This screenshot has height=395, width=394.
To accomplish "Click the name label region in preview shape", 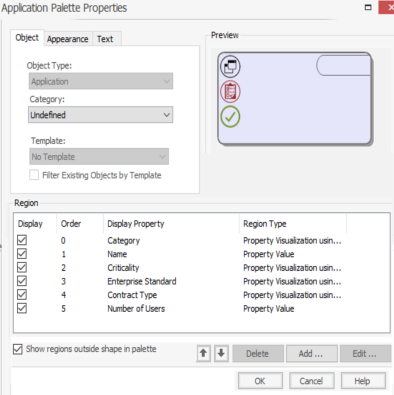I will 344,65.
